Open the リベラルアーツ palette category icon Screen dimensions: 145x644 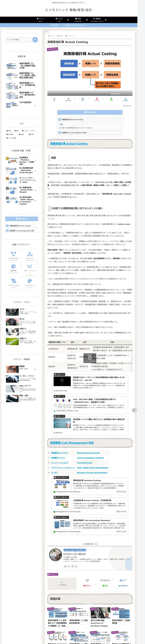point(30,283)
